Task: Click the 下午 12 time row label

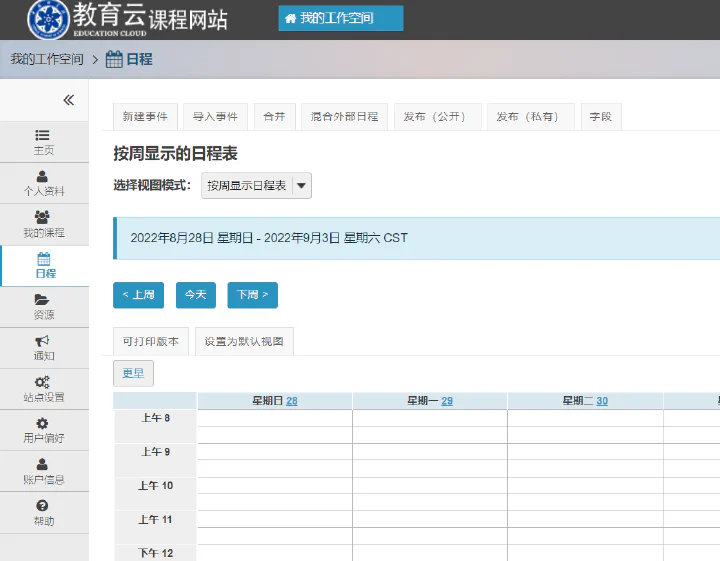Action: click(x=156, y=554)
